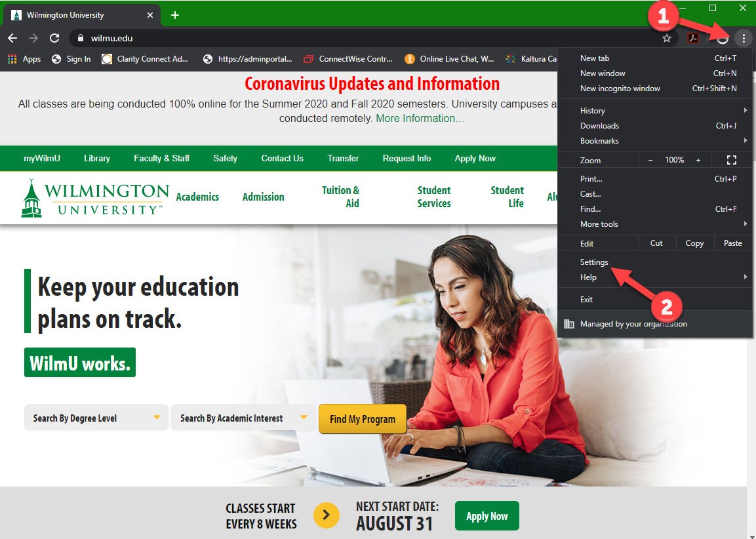Click the Chrome profile avatar icon
Screen dimensions: 756x539
721,38
